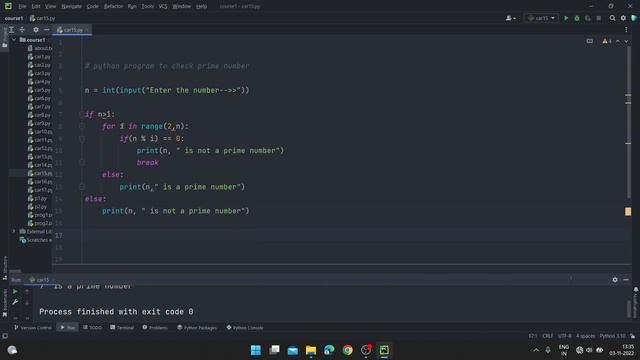Open the TODO tool window

pos(92,328)
